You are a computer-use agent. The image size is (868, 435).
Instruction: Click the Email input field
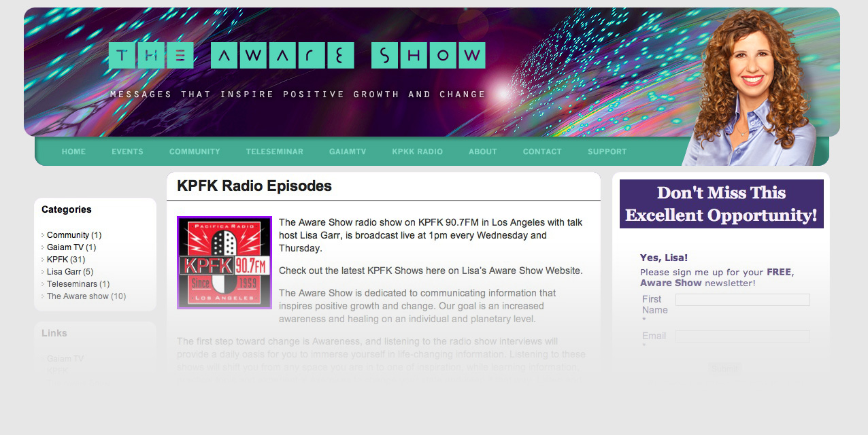[743, 336]
